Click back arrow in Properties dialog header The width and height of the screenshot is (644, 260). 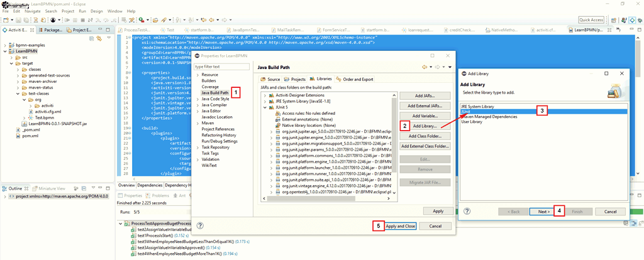425,67
